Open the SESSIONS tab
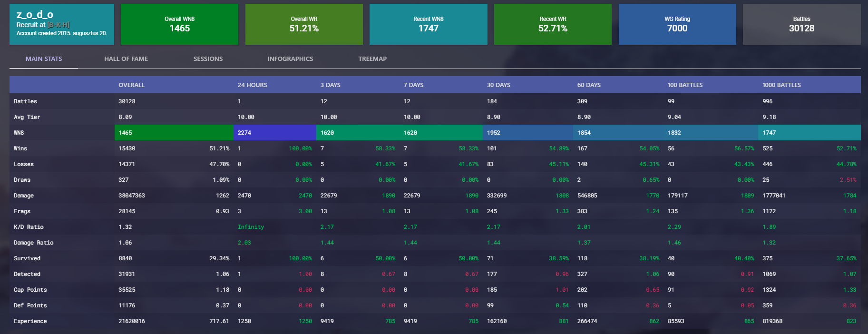Viewport: 868px width, 334px height. coord(208,59)
